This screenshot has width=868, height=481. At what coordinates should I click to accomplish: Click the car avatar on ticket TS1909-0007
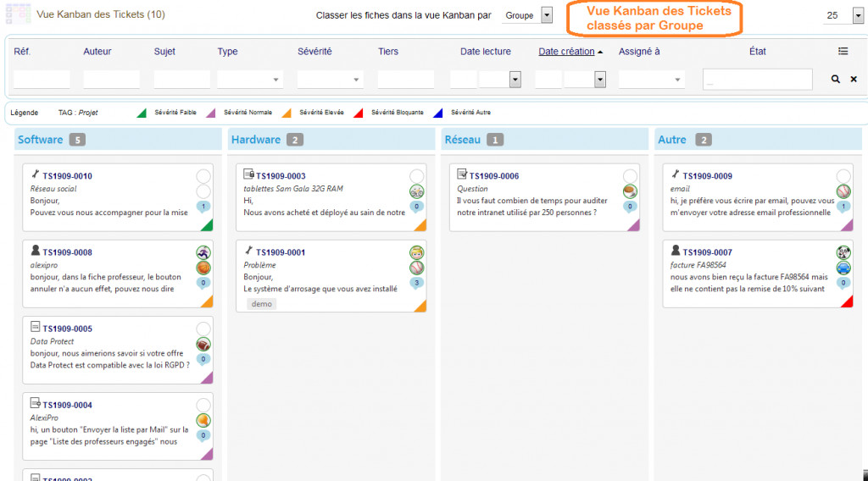(x=843, y=268)
